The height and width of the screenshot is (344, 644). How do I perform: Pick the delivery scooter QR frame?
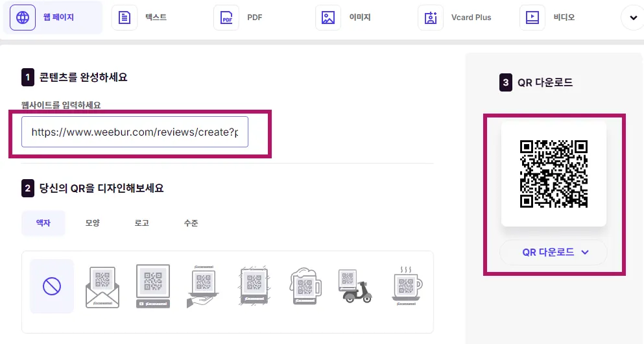(355, 286)
